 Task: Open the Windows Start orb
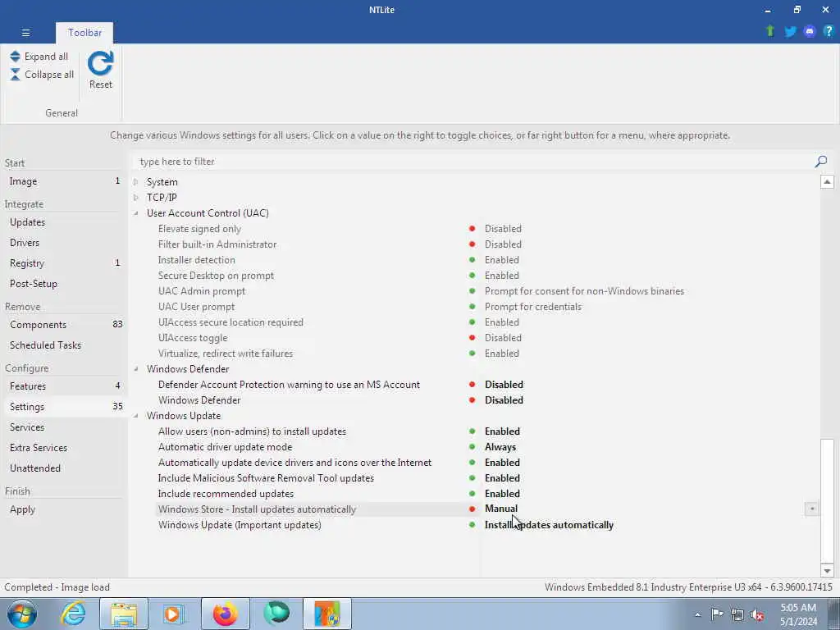click(x=21, y=614)
